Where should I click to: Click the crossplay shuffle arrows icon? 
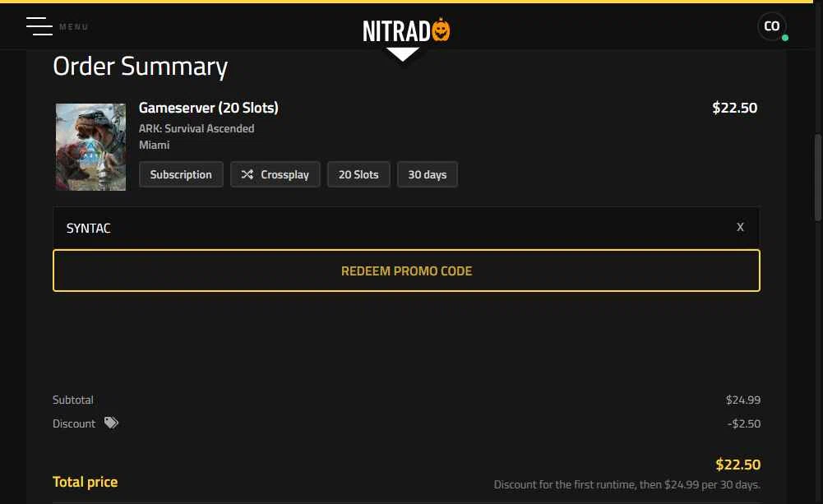pyautogui.click(x=247, y=174)
